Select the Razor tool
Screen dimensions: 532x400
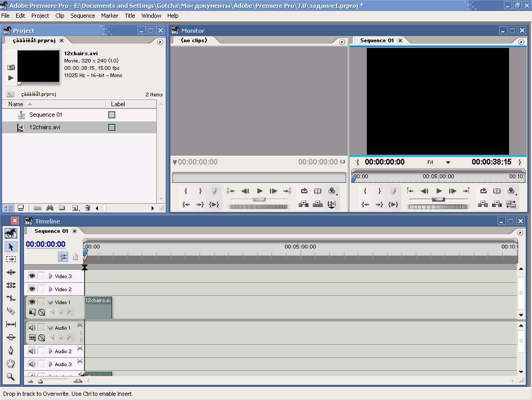(11, 311)
